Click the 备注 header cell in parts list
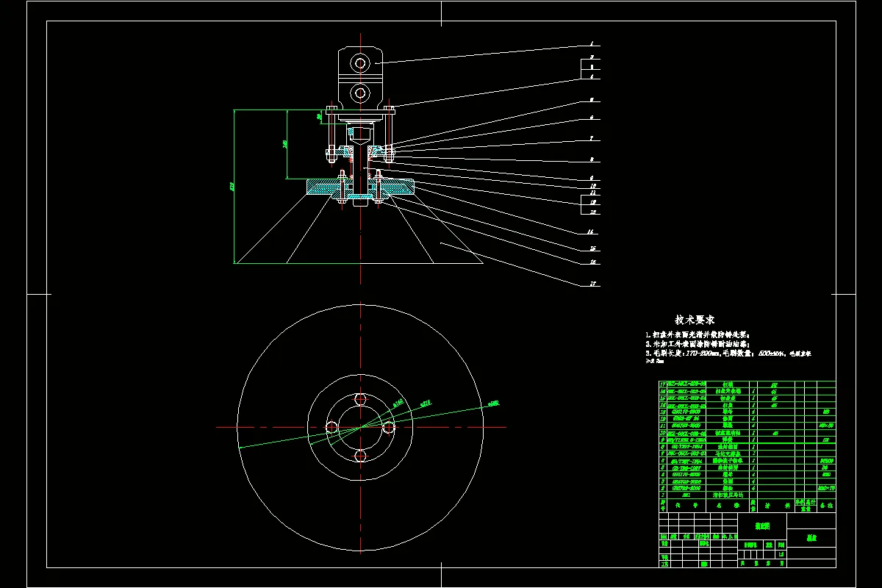 [825, 506]
